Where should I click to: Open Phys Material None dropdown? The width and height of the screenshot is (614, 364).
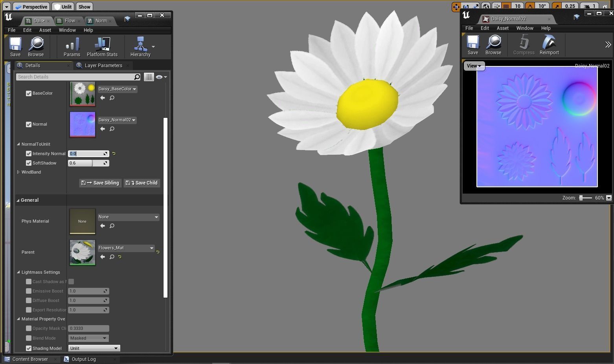[x=129, y=217]
